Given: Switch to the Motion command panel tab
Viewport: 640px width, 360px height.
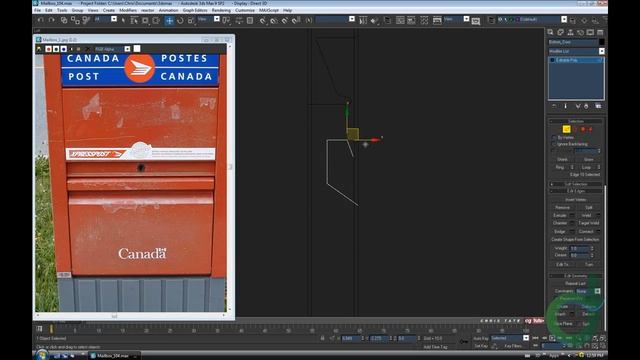Looking at the screenshot, I should 580,32.
